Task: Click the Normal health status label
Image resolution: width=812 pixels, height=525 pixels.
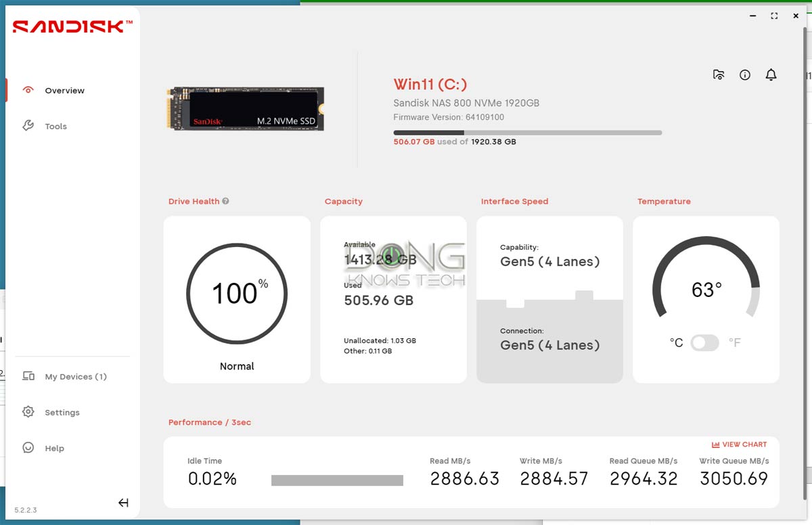Action: pos(237,366)
